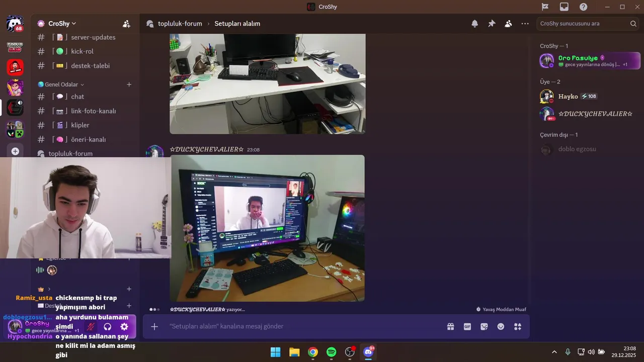644x362 pixels.
Task: Click DUCKYCHEVALIER message author name
Action: pos(206,149)
